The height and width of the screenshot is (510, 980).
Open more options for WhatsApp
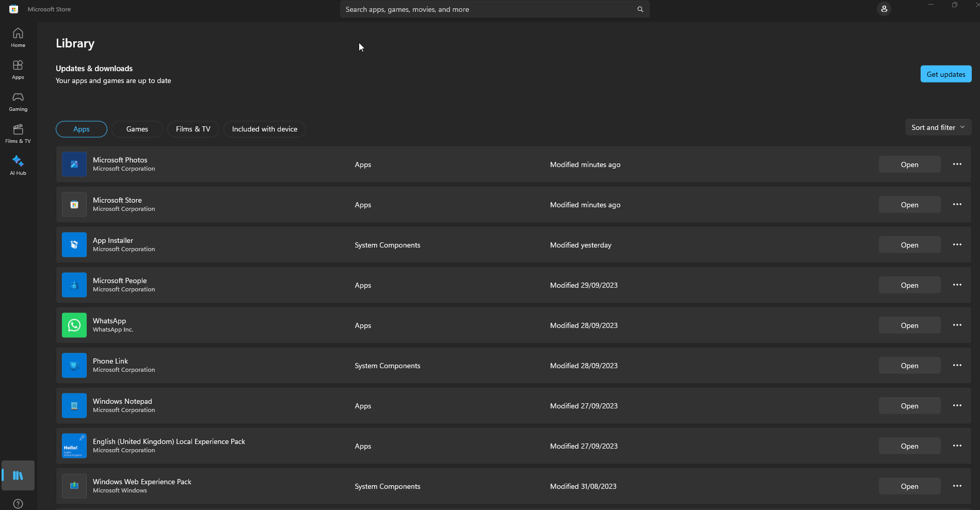click(957, 325)
